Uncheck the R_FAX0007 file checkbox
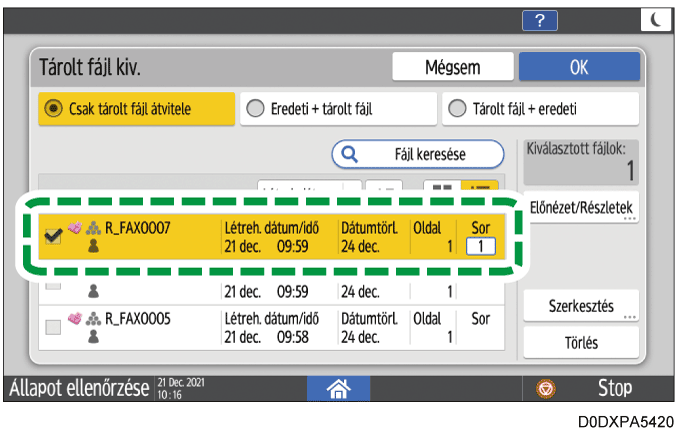Screen dimensions: 679x431 click(x=54, y=236)
